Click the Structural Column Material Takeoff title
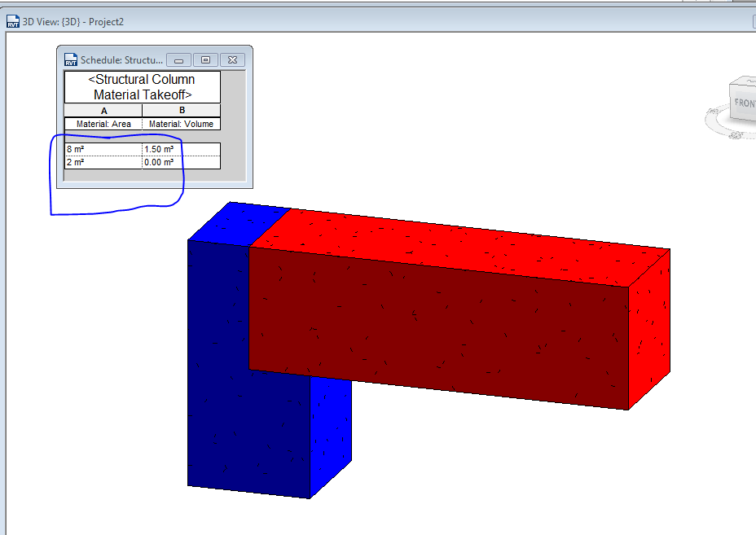The width and height of the screenshot is (756, 535). tap(141, 86)
